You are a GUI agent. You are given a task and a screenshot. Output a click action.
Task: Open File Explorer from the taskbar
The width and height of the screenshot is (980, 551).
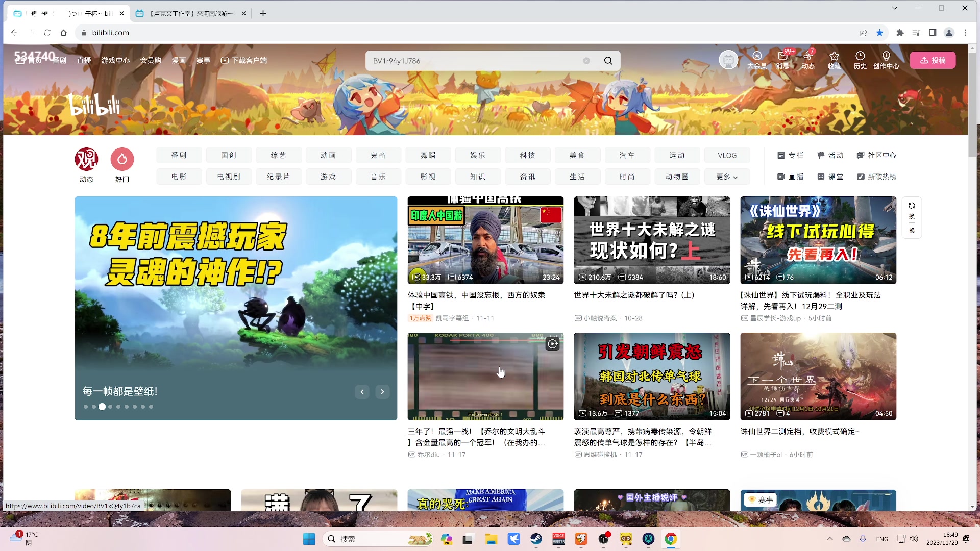(x=491, y=539)
